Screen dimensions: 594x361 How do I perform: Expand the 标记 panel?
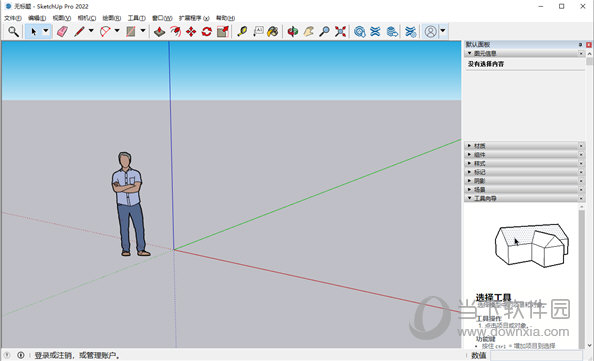point(470,172)
